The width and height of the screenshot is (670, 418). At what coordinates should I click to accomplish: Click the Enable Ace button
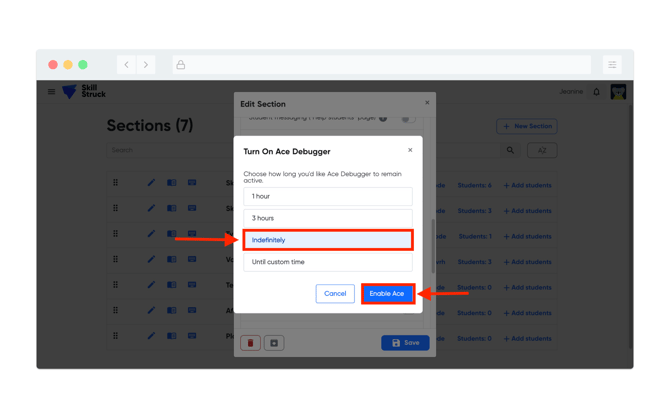[387, 293]
